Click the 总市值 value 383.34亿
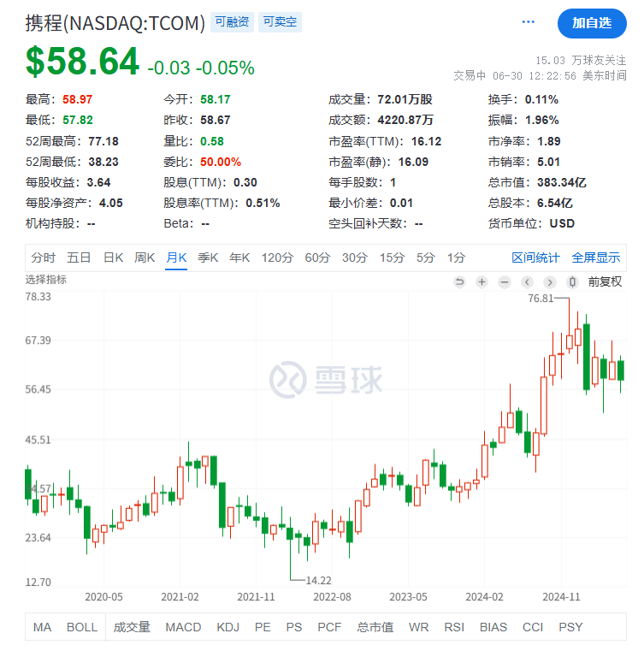Screen dimensions: 644x651 click(x=561, y=183)
